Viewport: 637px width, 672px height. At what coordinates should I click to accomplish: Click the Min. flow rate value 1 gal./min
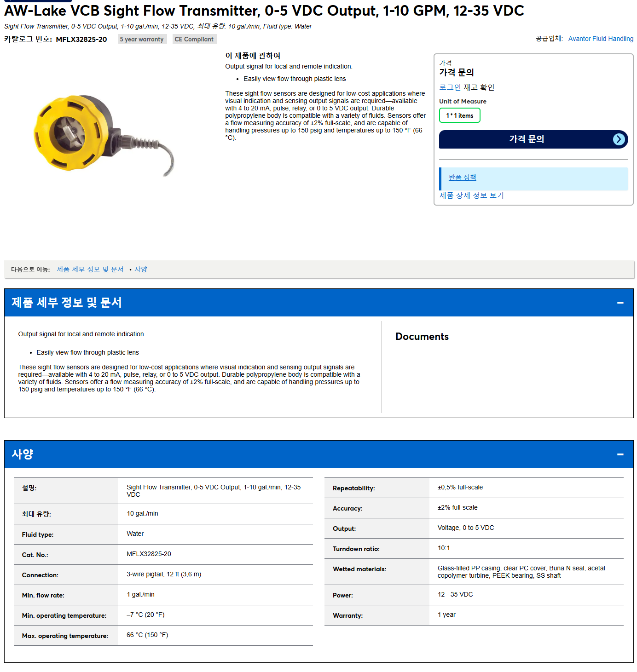pyautogui.click(x=140, y=595)
